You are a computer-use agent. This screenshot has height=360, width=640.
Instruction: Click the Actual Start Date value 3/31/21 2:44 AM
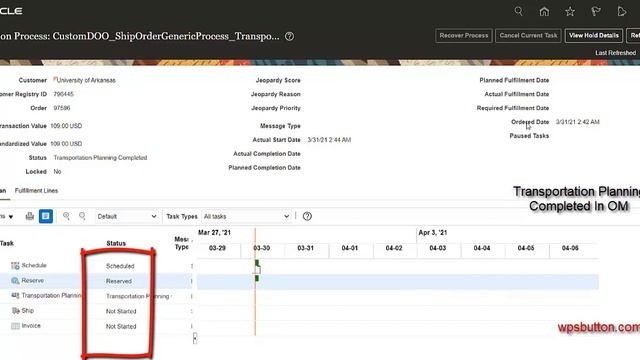329,140
